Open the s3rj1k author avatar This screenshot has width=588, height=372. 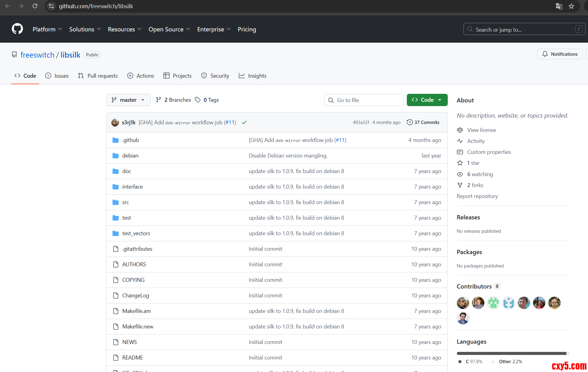(115, 122)
